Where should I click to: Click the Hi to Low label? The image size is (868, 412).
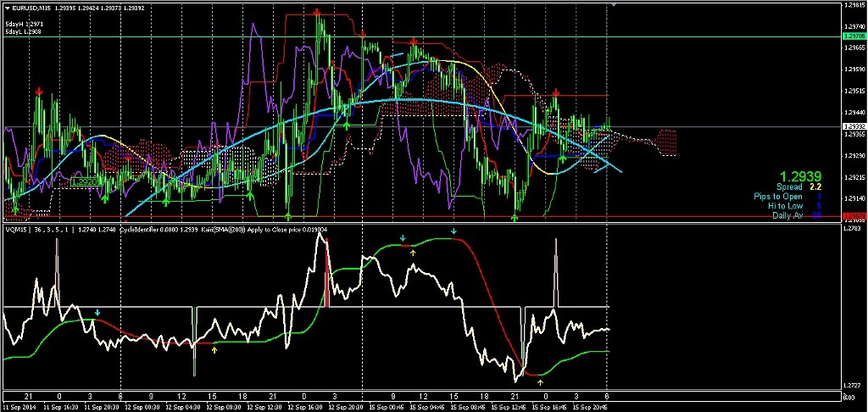(785, 206)
